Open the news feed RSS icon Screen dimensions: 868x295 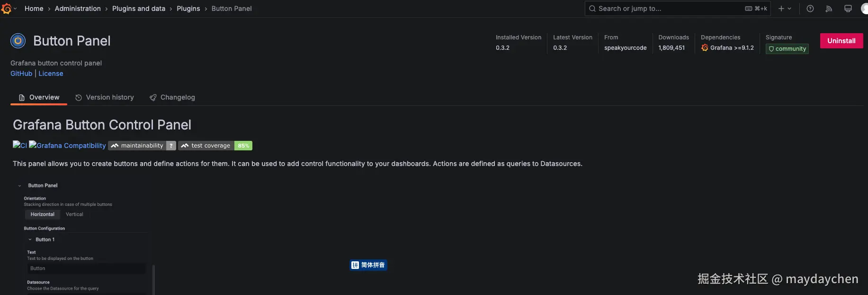(829, 9)
